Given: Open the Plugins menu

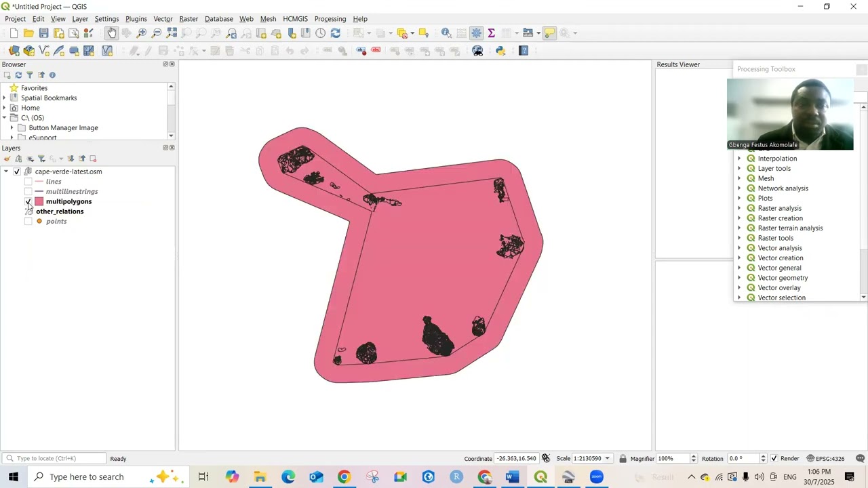Looking at the screenshot, I should [136, 19].
